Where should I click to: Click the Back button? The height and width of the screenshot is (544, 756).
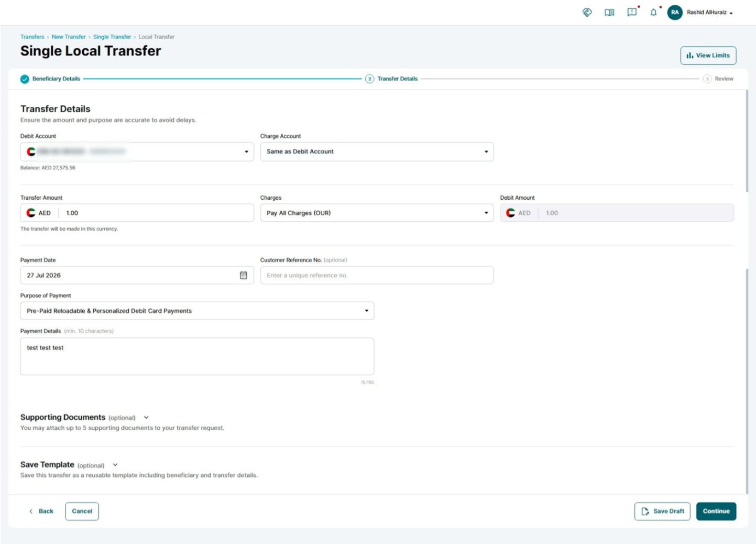tap(41, 511)
